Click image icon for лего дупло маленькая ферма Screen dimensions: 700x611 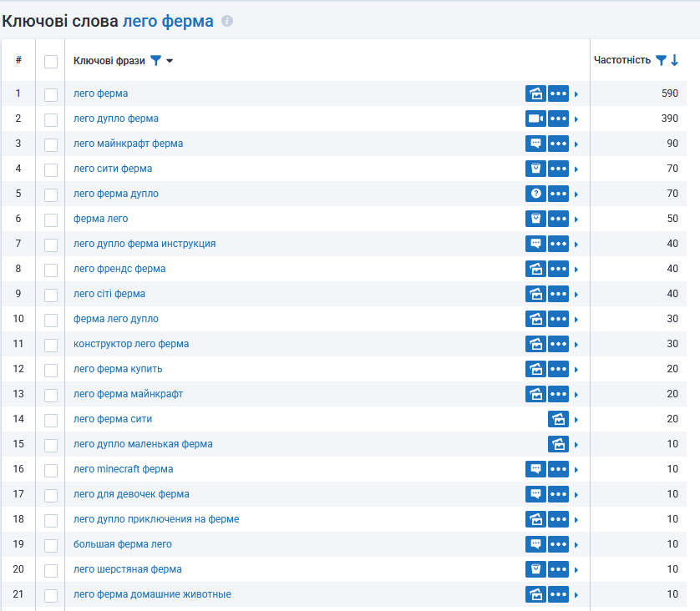tap(559, 444)
